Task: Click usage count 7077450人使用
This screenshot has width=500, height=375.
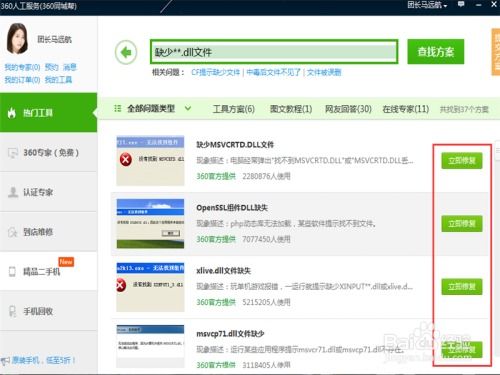Action: point(266,239)
